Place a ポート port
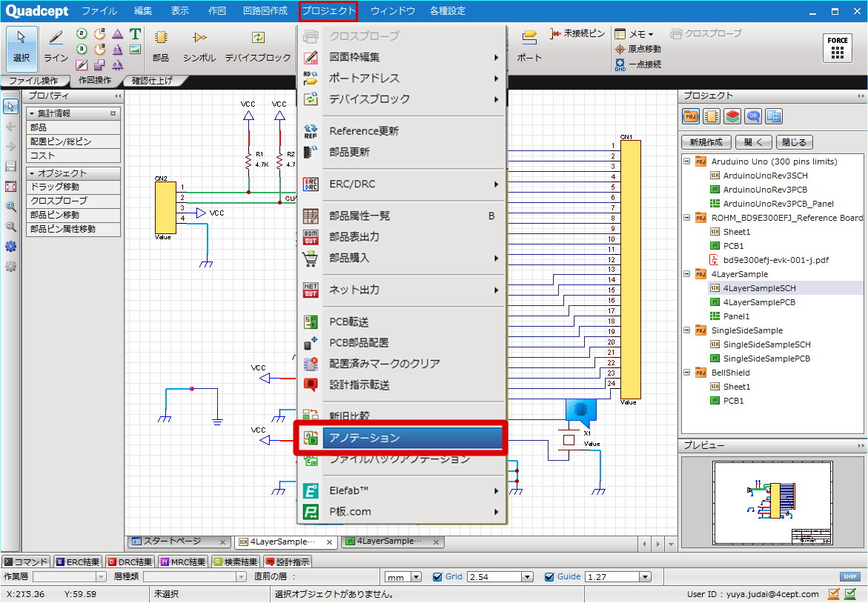This screenshot has width=868, height=603. tap(529, 47)
